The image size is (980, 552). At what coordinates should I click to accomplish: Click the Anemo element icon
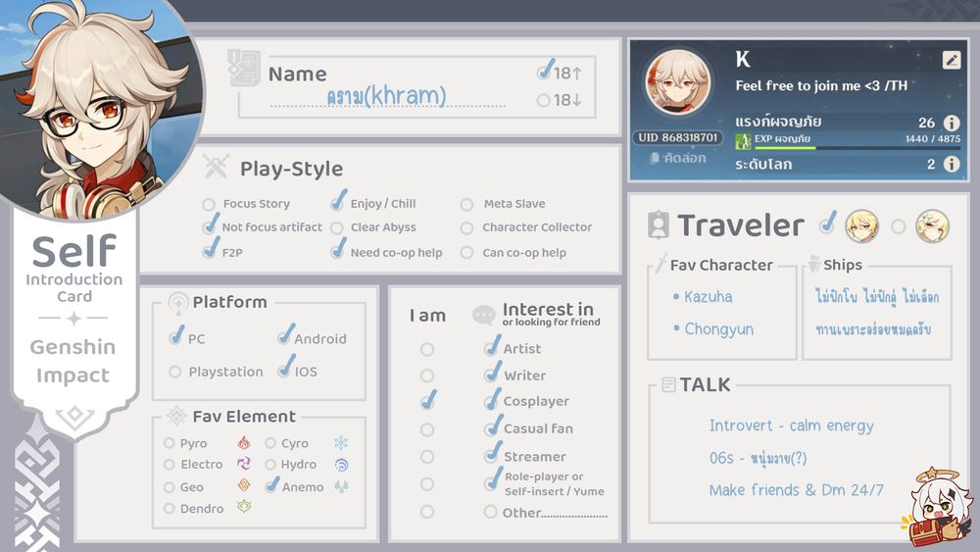[341, 486]
